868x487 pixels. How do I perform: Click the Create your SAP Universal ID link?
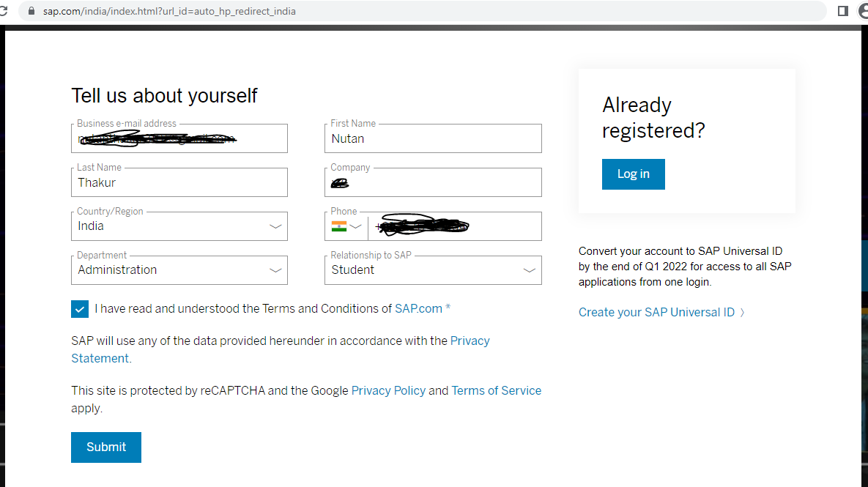656,313
